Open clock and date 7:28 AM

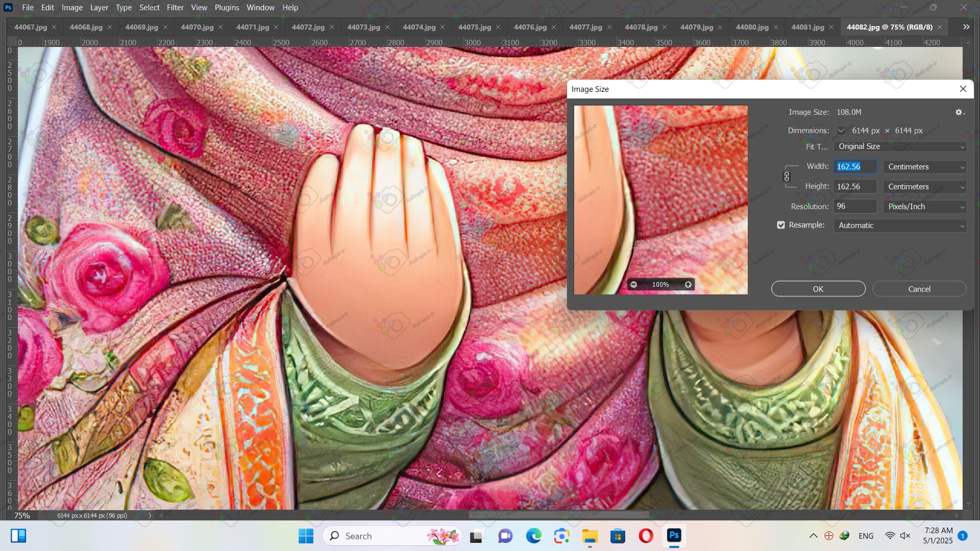click(938, 536)
